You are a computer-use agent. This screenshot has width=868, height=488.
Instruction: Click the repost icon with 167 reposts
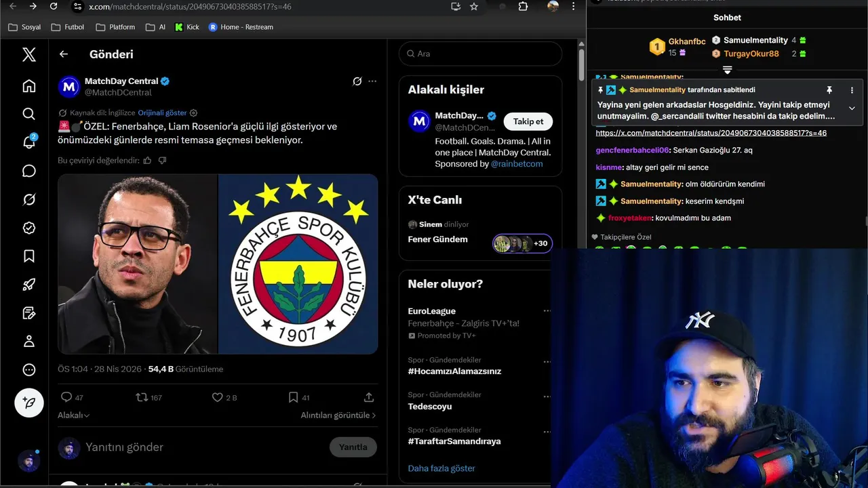[149, 398]
